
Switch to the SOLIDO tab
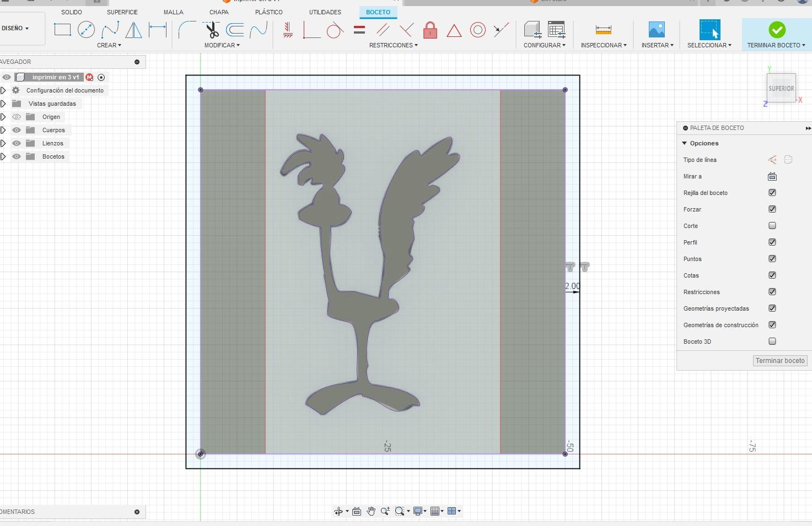72,12
